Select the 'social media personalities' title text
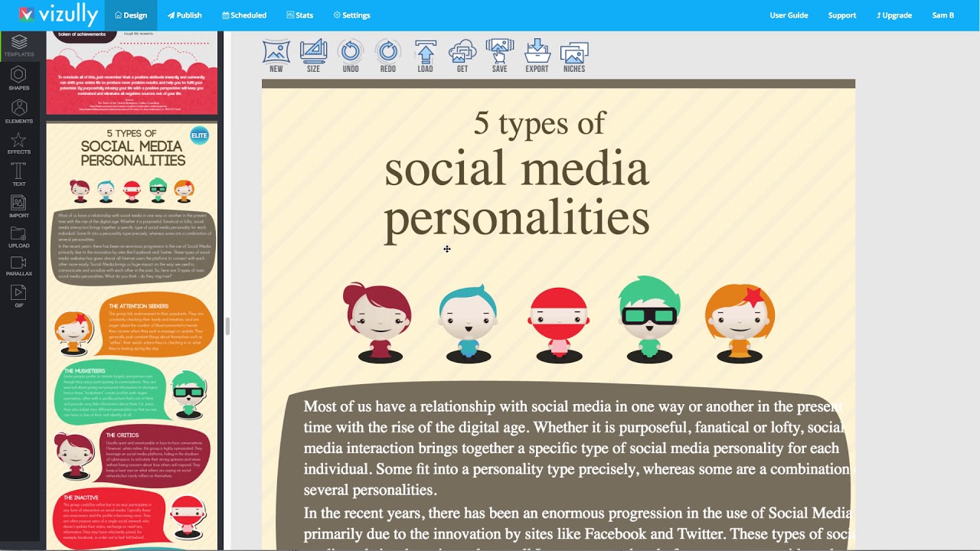Image resolution: width=980 pixels, height=551 pixels. pyautogui.click(x=517, y=194)
